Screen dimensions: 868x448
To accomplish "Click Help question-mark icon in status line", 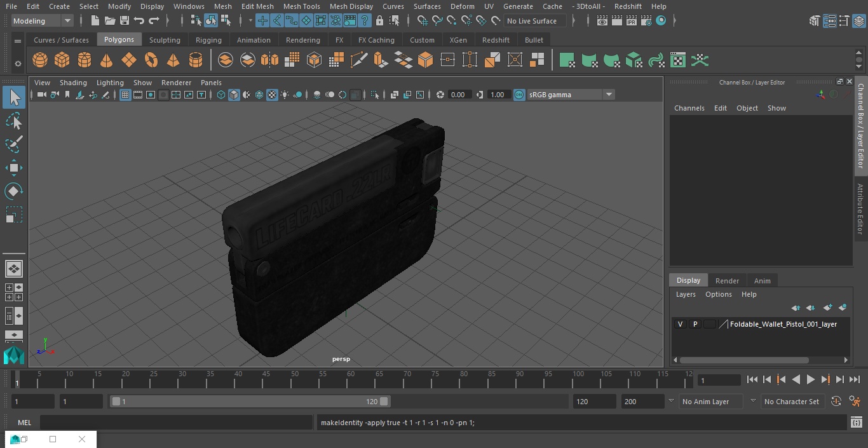I will click(365, 21).
